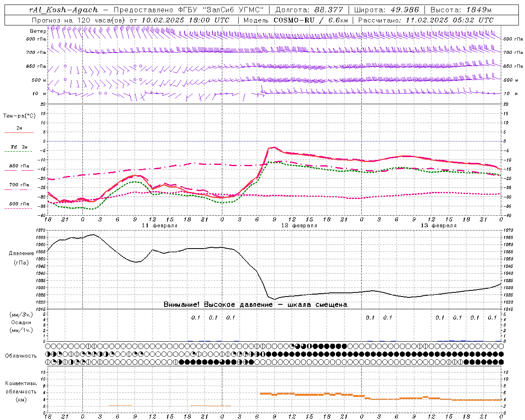
Task: Click the (км) convective cloud unit label
Action: [21, 399]
